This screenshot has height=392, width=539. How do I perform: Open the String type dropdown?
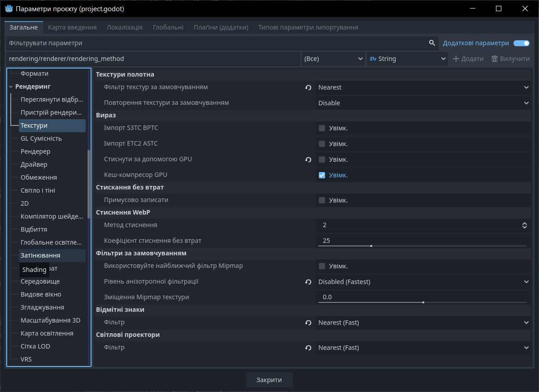tap(407, 59)
